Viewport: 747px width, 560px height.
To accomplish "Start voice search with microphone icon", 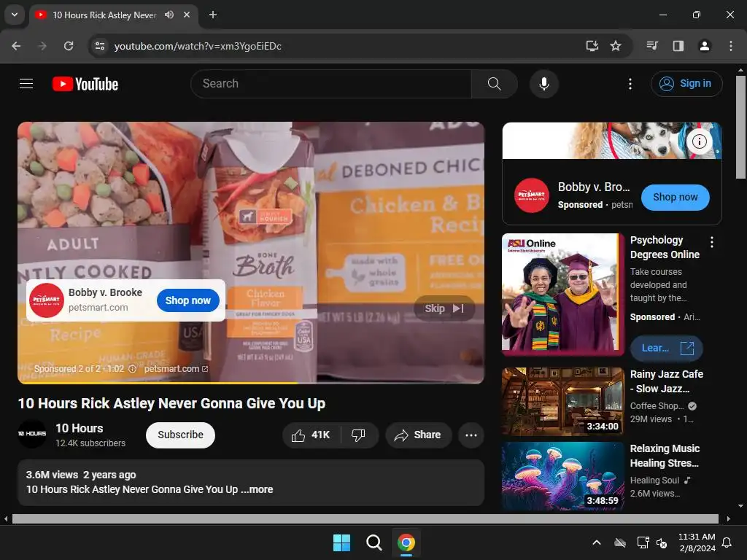I will click(x=543, y=84).
